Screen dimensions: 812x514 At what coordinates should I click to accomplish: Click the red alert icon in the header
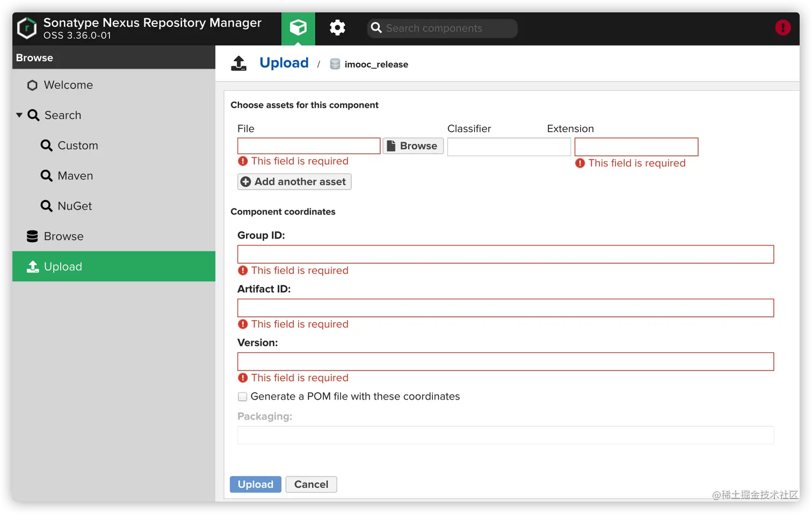click(x=782, y=28)
